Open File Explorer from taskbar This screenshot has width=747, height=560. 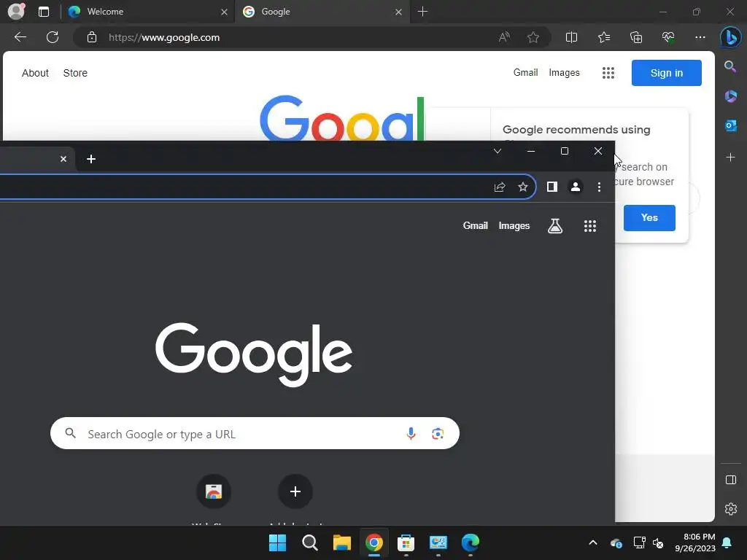tap(342, 542)
